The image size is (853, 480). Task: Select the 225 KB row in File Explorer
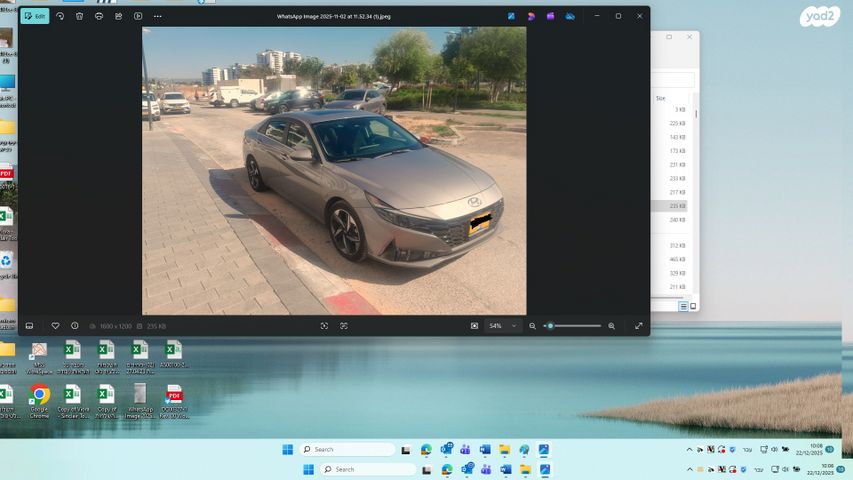pyautogui.click(x=670, y=124)
